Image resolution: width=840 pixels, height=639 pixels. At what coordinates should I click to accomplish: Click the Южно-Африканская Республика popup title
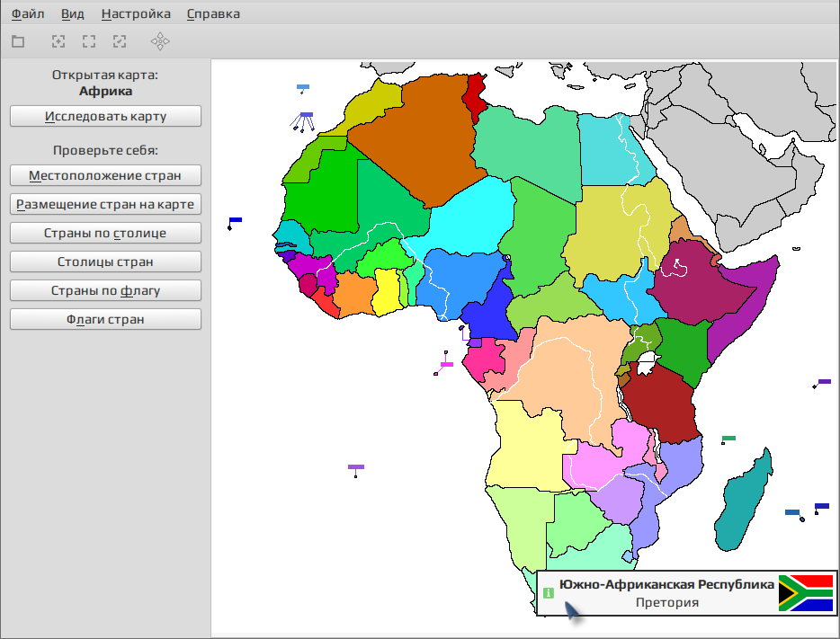(666, 584)
